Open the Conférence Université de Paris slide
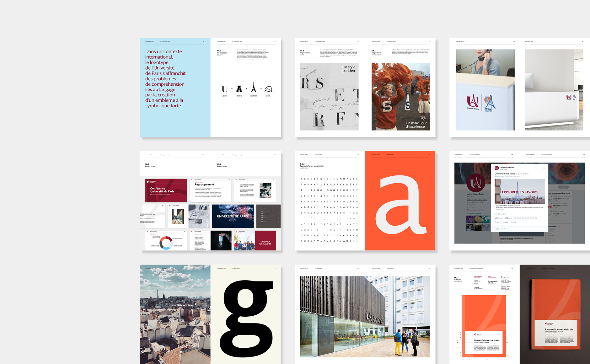This screenshot has height=364, width=590. click(x=166, y=190)
